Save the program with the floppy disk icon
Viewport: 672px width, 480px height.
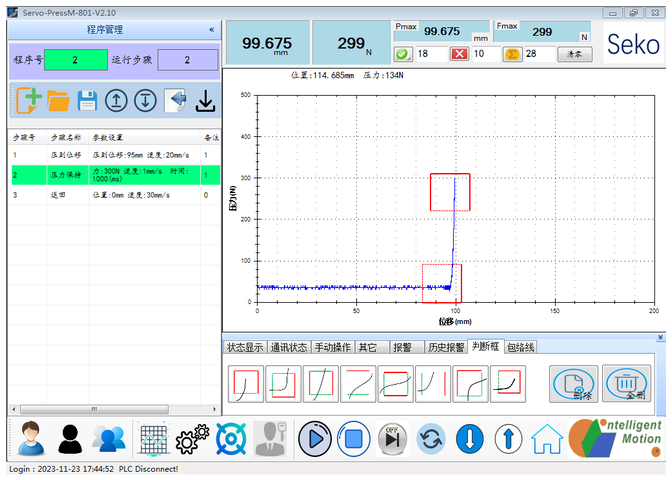pyautogui.click(x=87, y=101)
